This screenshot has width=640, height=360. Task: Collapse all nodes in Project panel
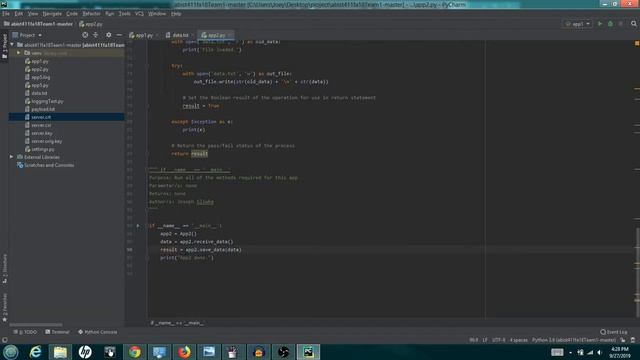[x=96, y=35]
